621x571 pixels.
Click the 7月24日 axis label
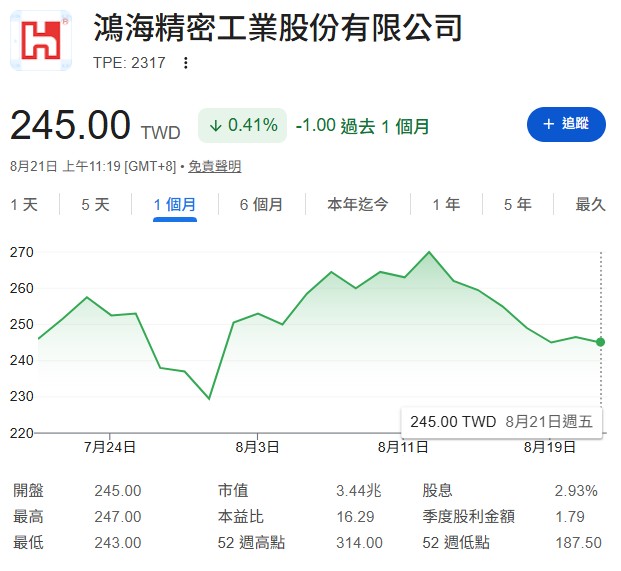pyautogui.click(x=110, y=447)
